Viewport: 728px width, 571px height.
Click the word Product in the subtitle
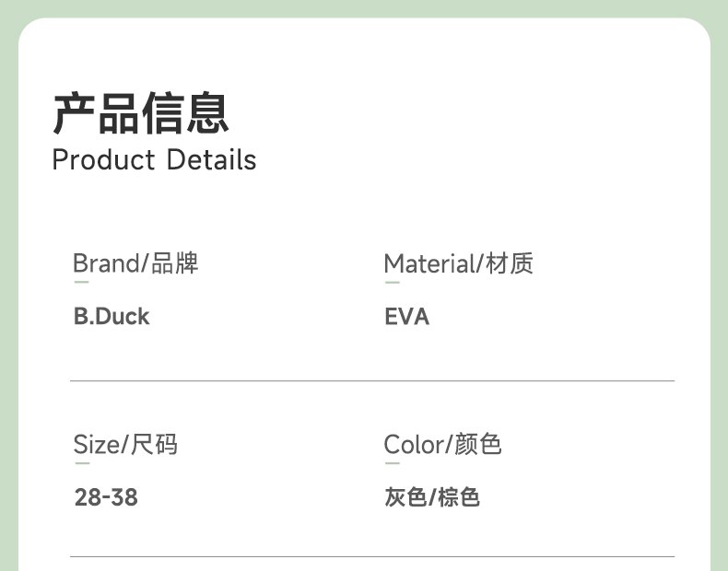[103, 160]
